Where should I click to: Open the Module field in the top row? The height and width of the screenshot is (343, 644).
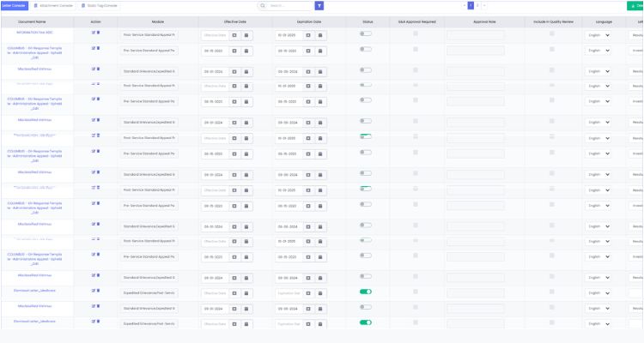pyautogui.click(x=149, y=35)
